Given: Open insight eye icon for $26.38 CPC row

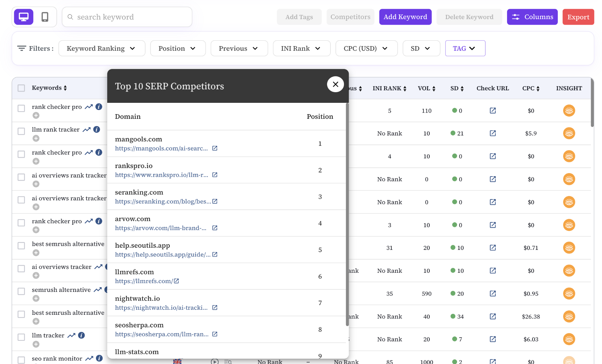Looking at the screenshot, I should point(569,317).
